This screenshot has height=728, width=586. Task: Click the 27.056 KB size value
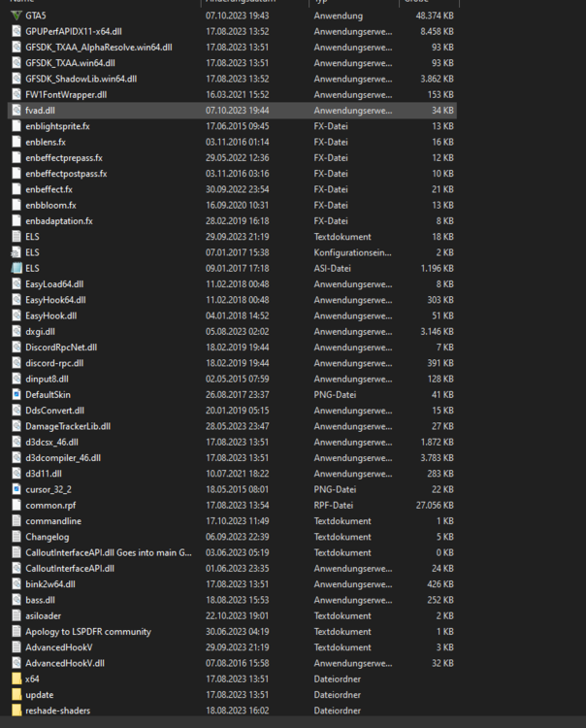[x=435, y=505]
